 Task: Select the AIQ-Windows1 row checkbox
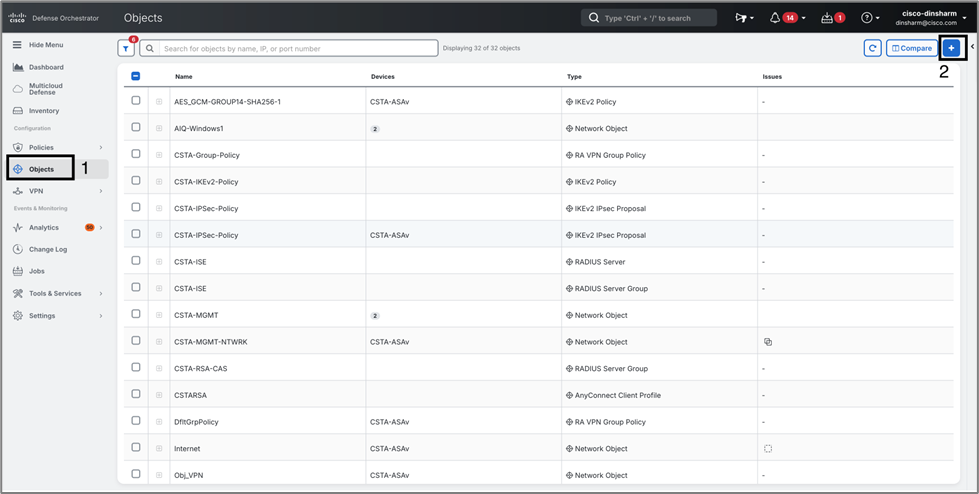click(136, 128)
